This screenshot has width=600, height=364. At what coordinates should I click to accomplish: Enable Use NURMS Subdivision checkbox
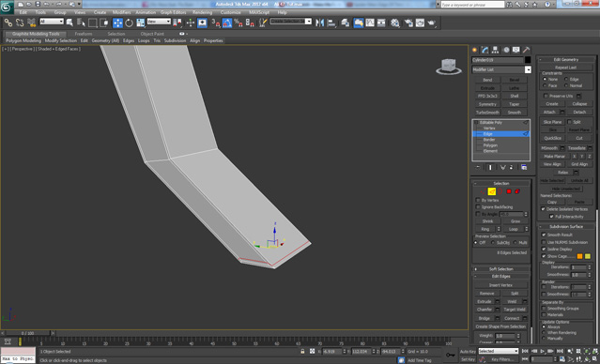[x=544, y=242]
